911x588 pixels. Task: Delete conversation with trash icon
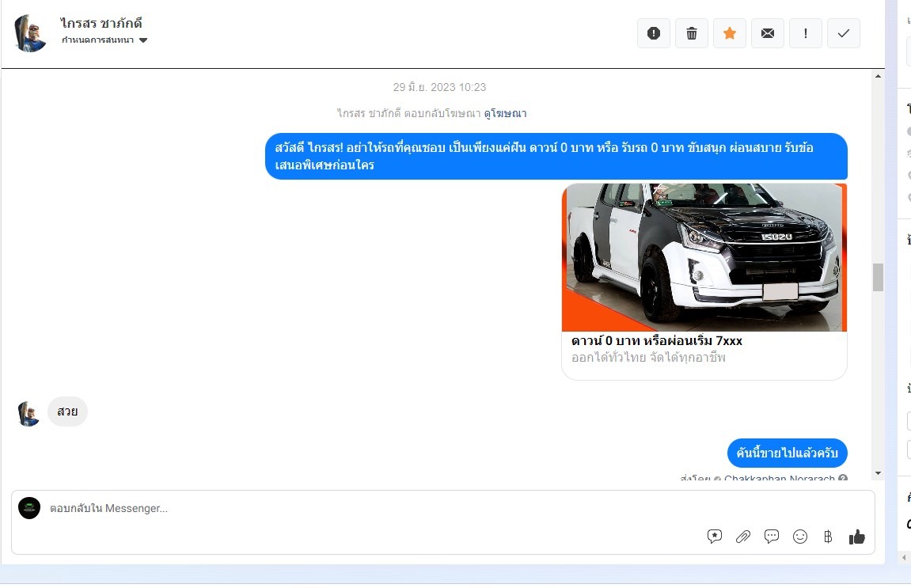pos(692,34)
